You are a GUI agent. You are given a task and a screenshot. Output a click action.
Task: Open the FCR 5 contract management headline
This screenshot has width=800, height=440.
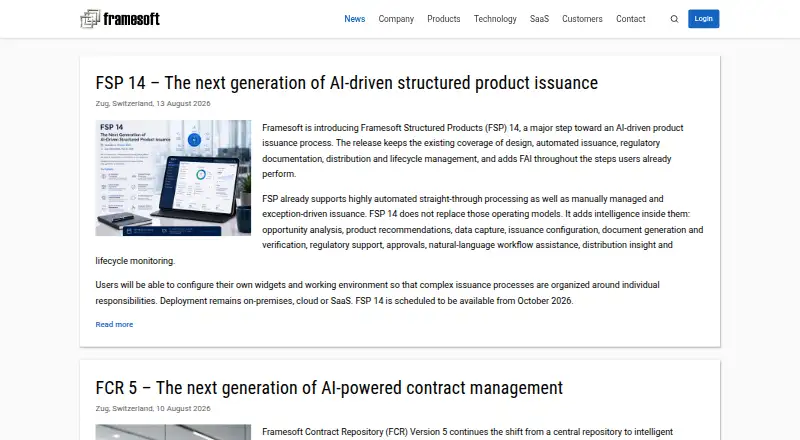[x=329, y=388]
